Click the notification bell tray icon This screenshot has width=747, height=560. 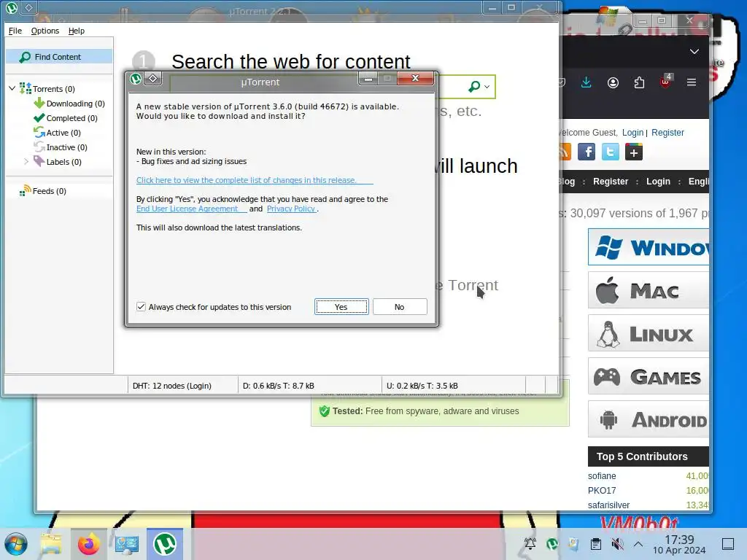530,543
